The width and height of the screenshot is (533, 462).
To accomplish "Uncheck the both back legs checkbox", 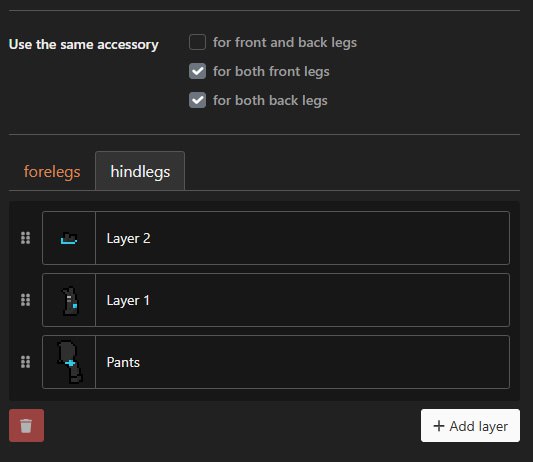I will pos(197,100).
